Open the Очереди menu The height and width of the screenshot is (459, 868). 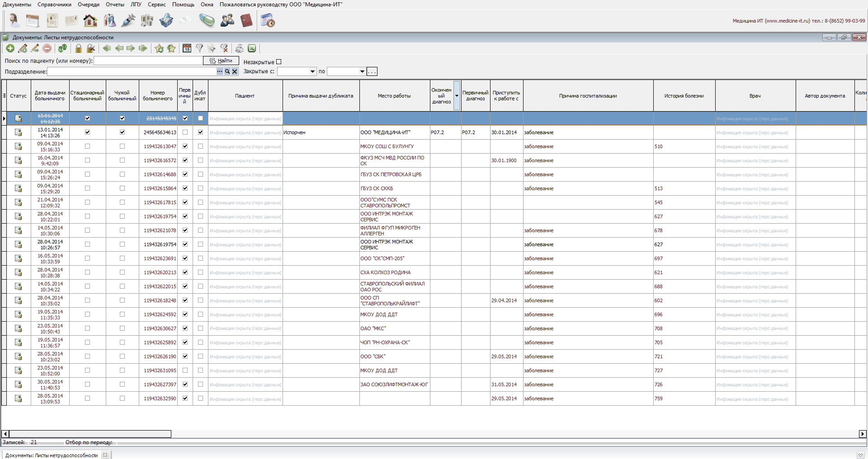[89, 5]
